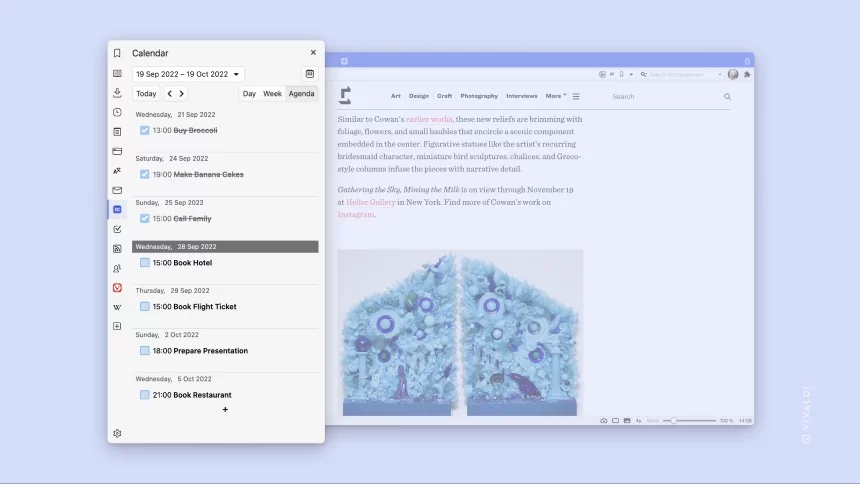This screenshot has height=484, width=860.
Task: Open the Downloads panel icon
Action: point(117,93)
